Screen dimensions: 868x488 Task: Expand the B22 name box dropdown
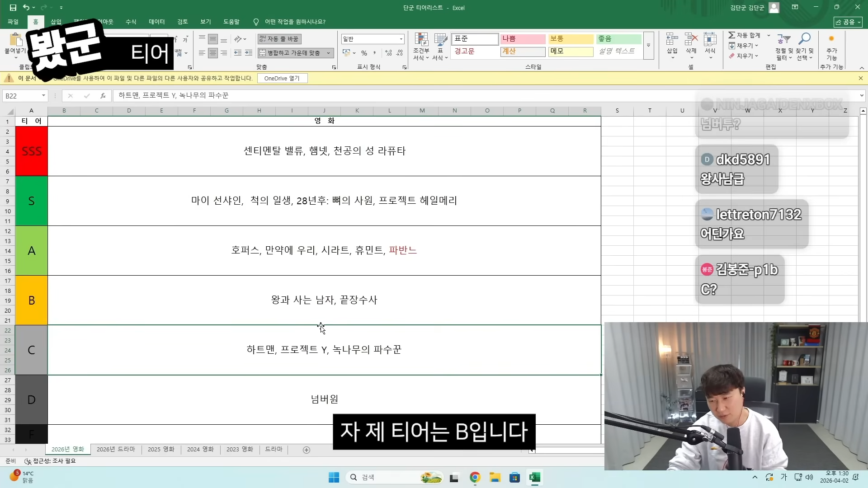tap(43, 96)
